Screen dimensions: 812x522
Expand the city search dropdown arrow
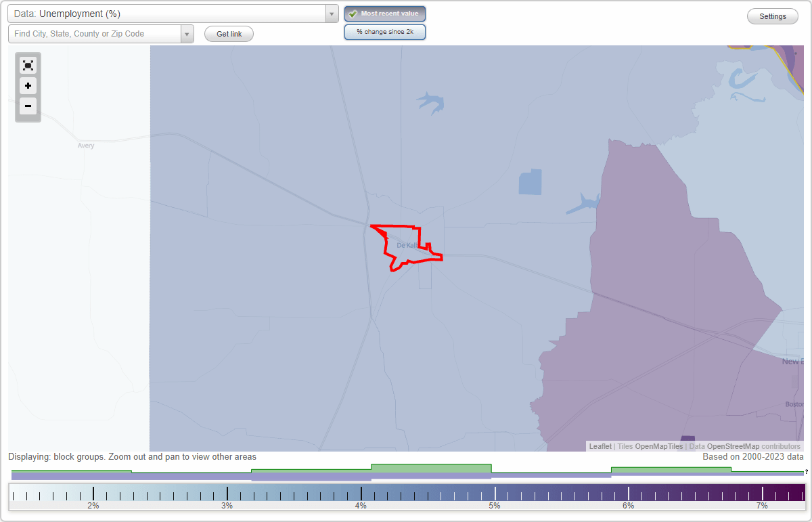point(187,33)
